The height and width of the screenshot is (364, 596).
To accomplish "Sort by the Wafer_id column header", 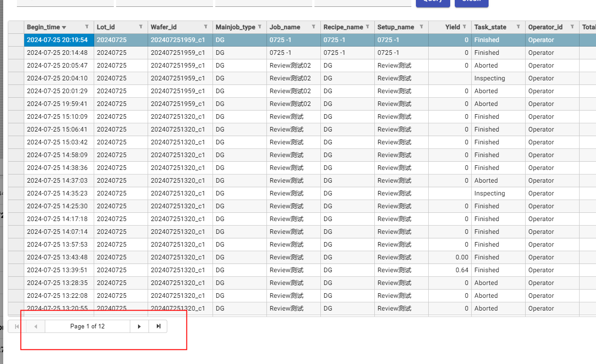I will 163,27.
